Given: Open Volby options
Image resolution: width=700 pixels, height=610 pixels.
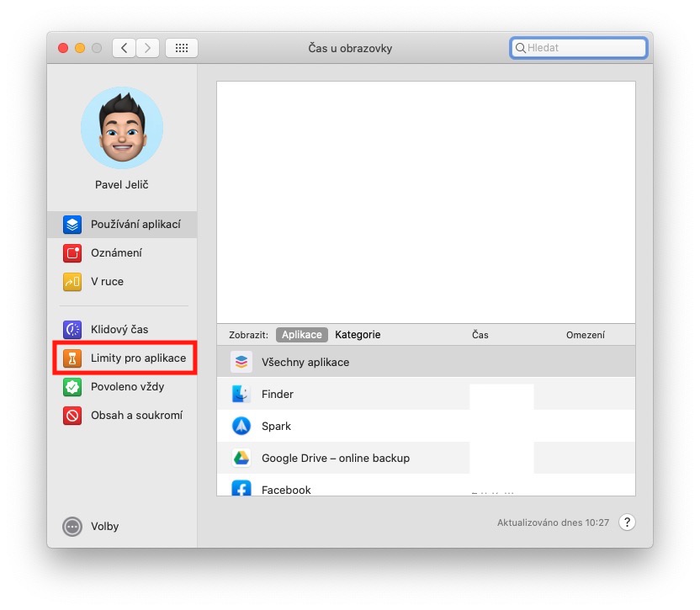Looking at the screenshot, I should tap(91, 527).
